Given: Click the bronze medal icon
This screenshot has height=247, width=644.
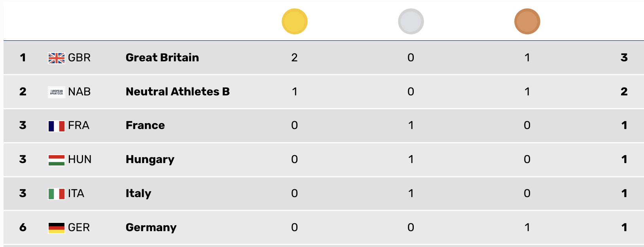Looking at the screenshot, I should point(527,21).
